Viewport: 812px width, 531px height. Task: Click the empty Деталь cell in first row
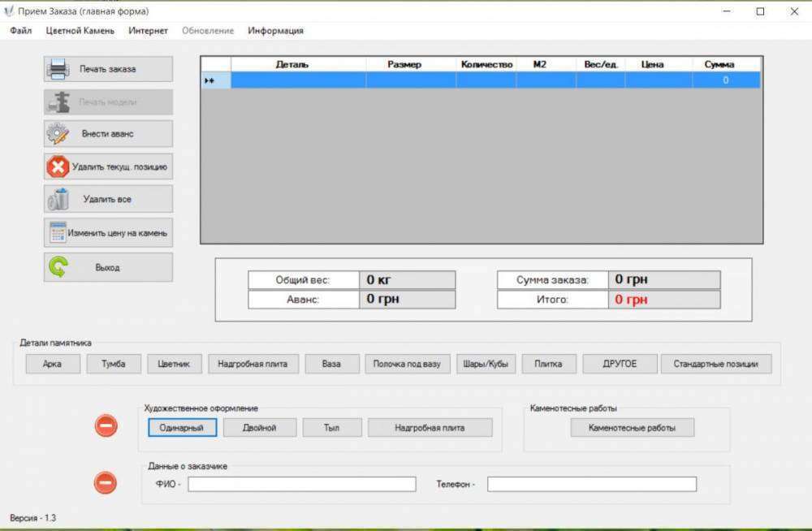[x=298, y=80]
